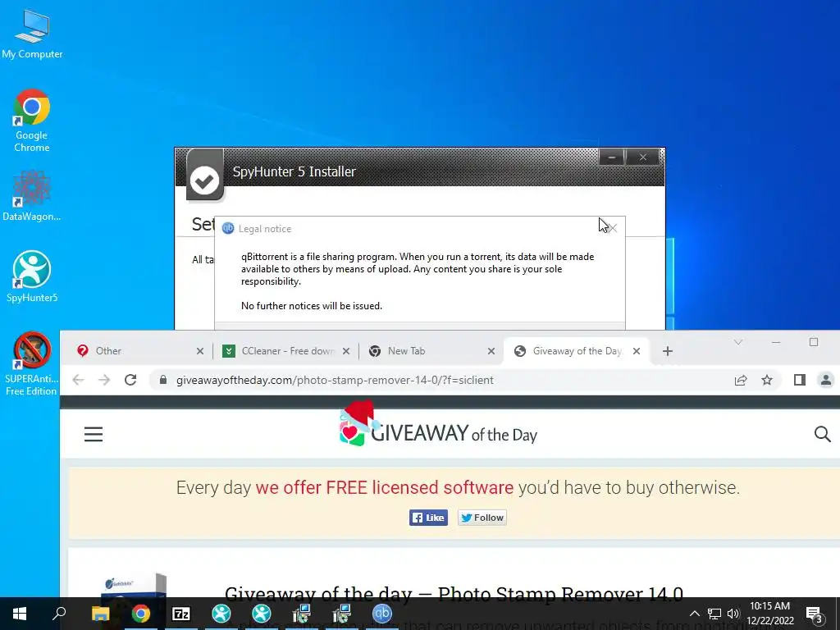Open the Chrome profile avatar menu

click(825, 380)
